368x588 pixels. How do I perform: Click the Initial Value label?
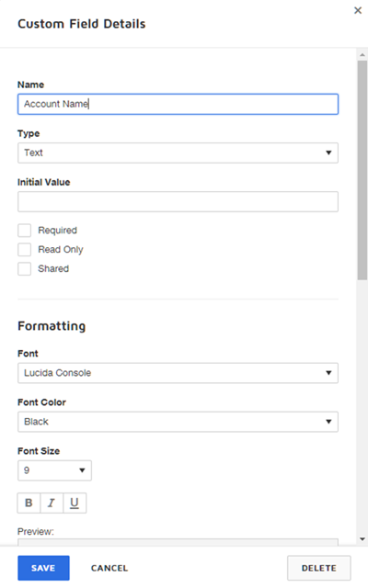click(43, 182)
